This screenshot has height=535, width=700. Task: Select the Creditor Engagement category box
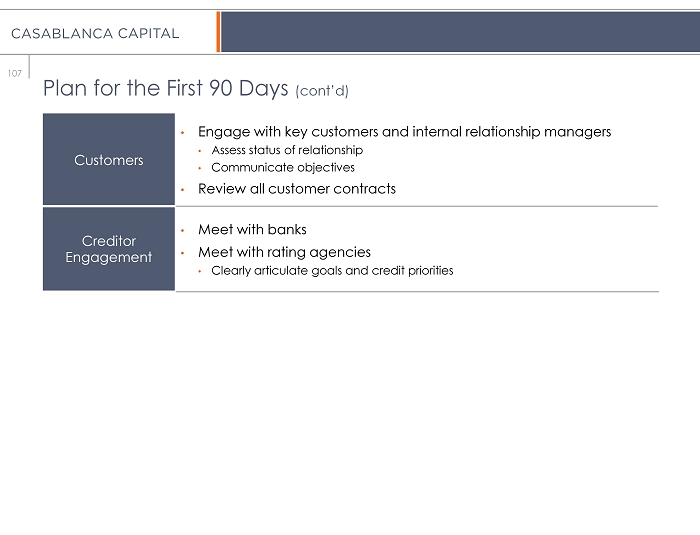[x=109, y=249]
